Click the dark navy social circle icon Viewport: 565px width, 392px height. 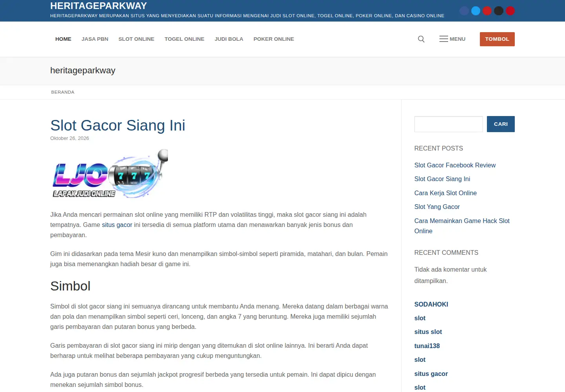(x=464, y=11)
